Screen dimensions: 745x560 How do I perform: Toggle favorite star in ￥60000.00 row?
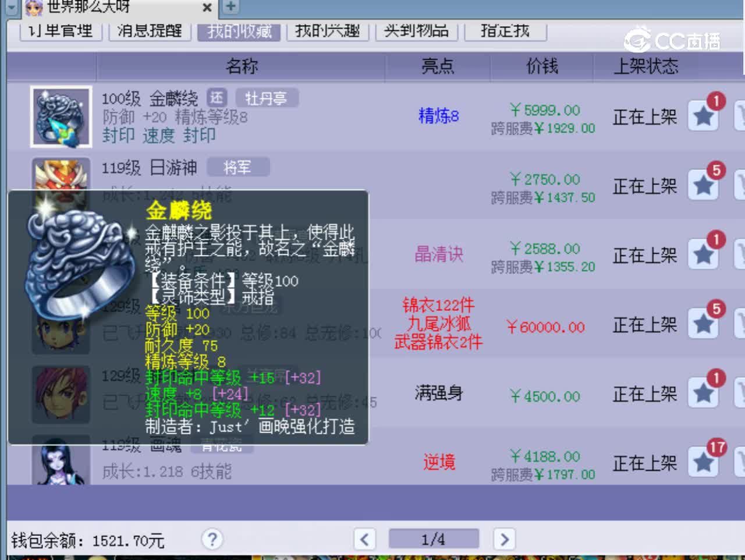point(703,324)
